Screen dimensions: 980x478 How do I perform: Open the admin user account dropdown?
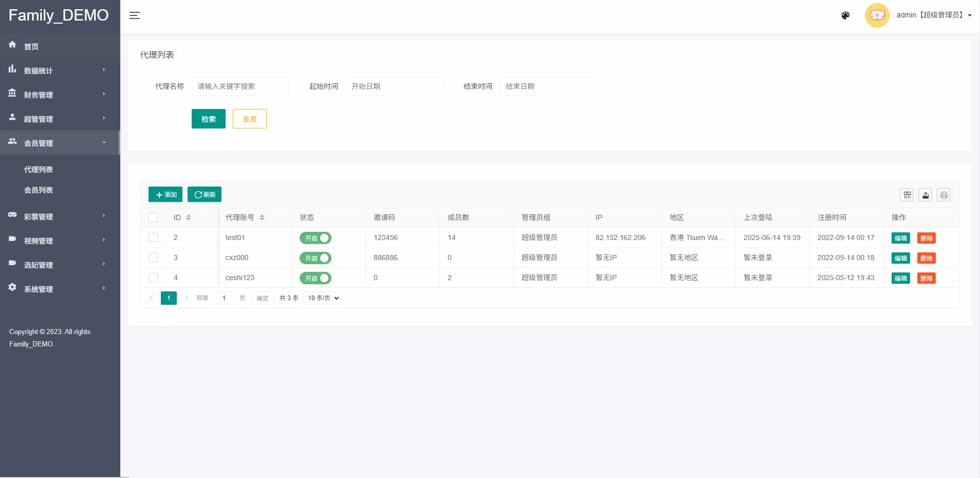pyautogui.click(x=934, y=15)
